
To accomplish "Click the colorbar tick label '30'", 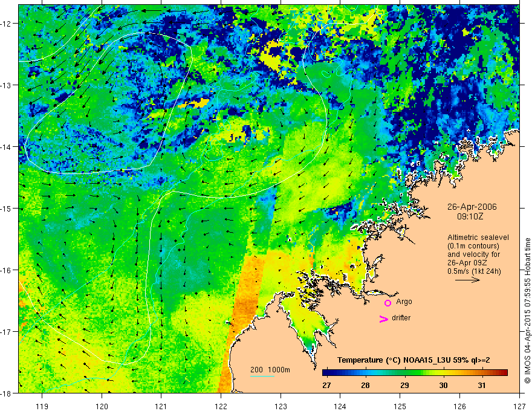I will [x=443, y=385].
